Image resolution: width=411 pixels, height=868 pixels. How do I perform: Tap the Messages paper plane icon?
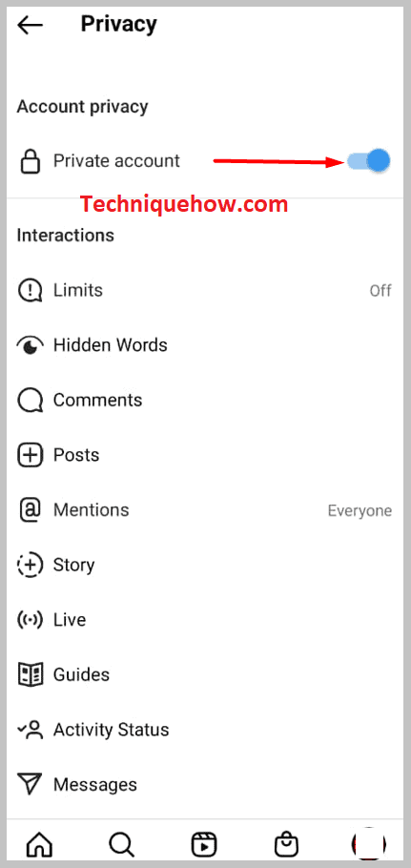tap(30, 785)
